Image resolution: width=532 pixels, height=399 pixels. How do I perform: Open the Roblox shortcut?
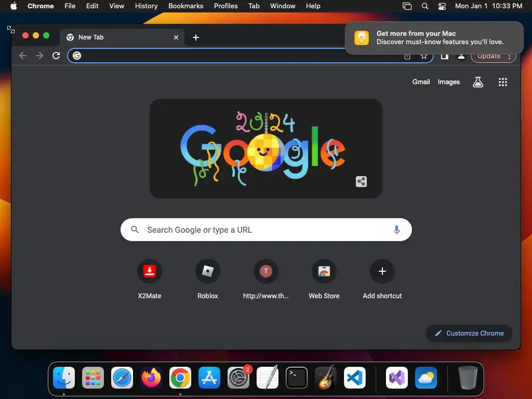[208, 279]
